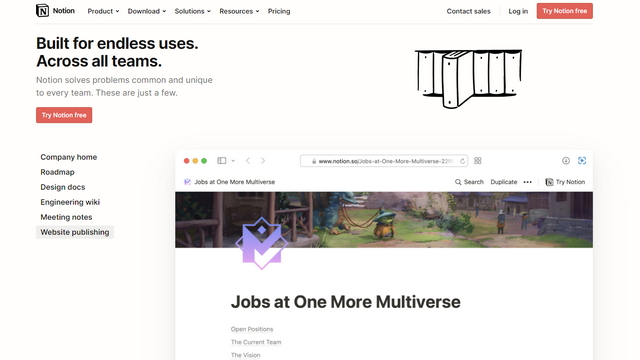Screen dimensions: 640x360
Task: Click the Notion logo icon
Action: [x=42, y=11]
